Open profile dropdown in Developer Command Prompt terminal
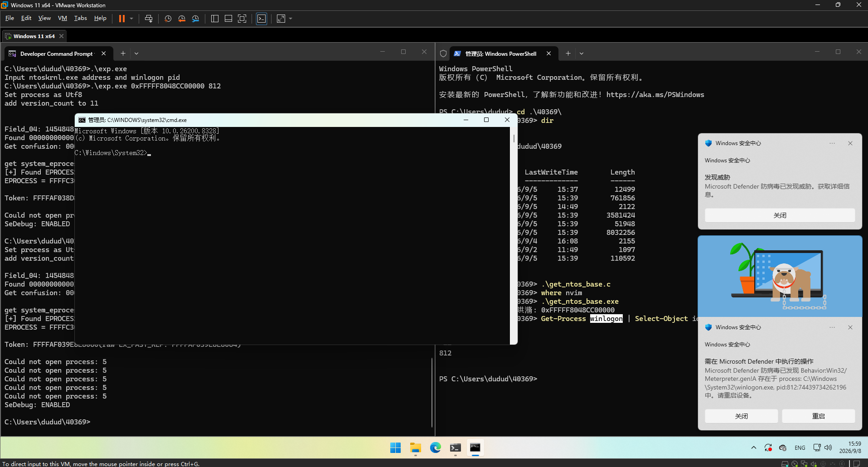 coord(136,54)
